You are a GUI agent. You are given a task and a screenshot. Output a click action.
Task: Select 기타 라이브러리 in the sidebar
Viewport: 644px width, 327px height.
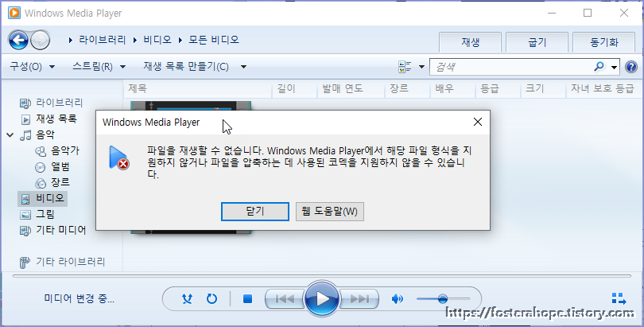(x=63, y=262)
